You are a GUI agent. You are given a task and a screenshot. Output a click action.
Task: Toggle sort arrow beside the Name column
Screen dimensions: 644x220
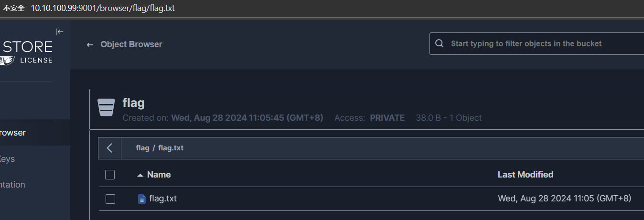coord(140,175)
